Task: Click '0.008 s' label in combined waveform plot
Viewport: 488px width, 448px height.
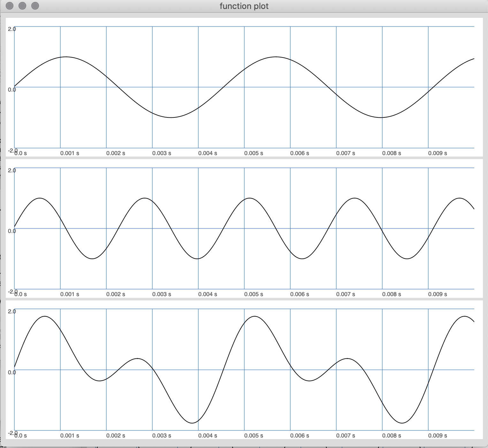Action: [x=392, y=436]
